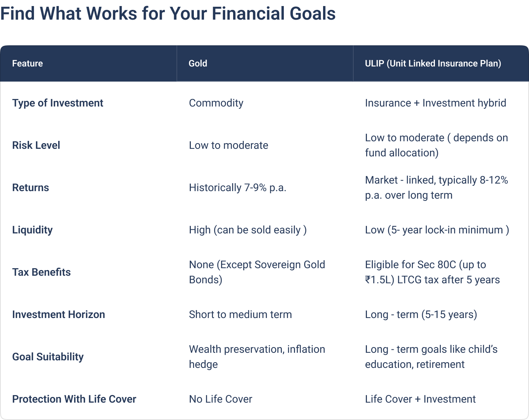Select the Tax Benefits row label

41,272
